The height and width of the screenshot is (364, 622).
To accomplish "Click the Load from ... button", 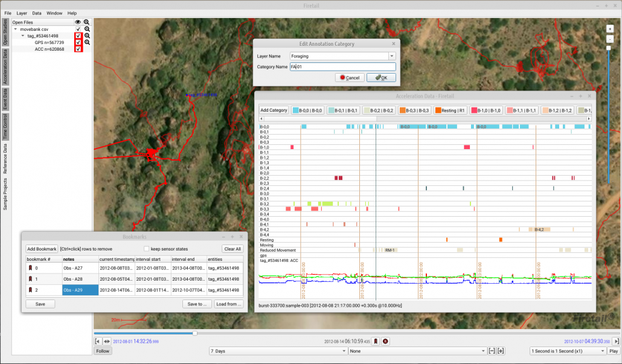I will (x=228, y=304).
